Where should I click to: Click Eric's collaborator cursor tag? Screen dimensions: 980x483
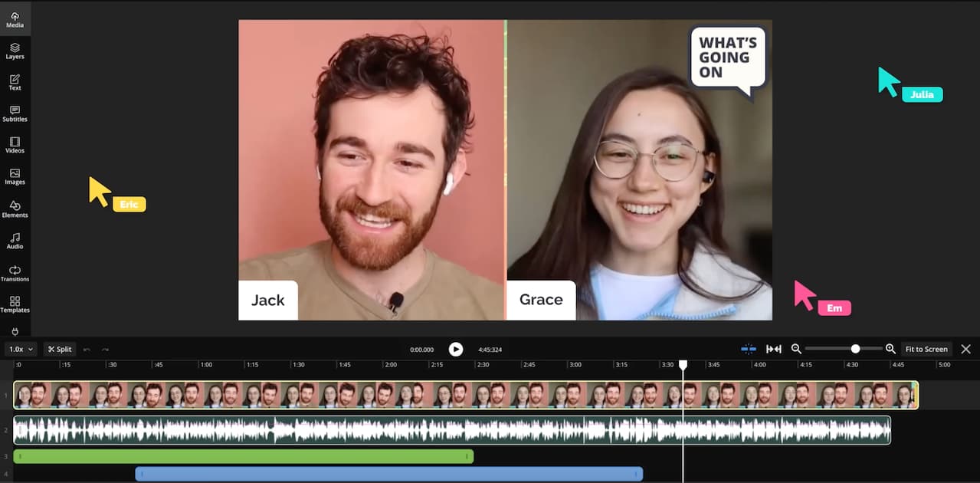[129, 204]
